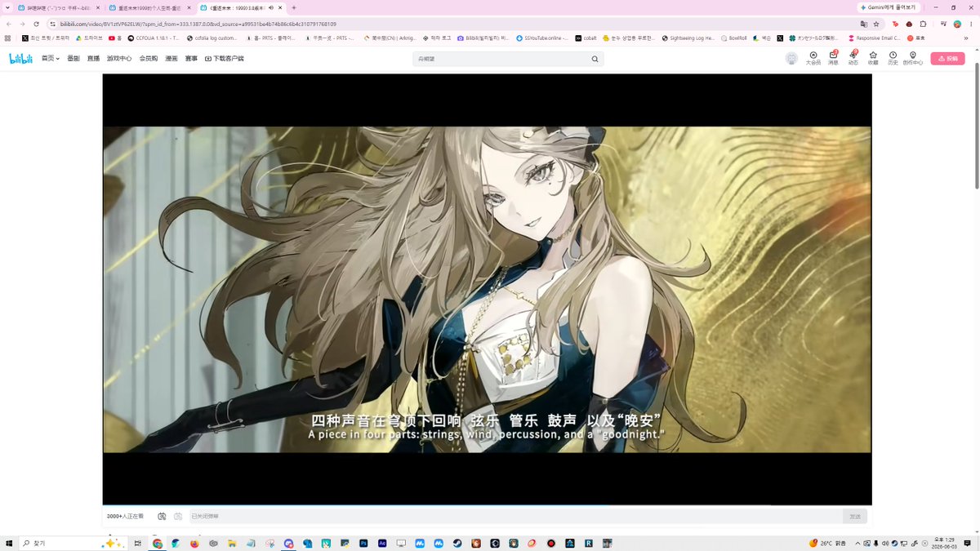
Task: Click the 发送 send button
Action: (855, 516)
